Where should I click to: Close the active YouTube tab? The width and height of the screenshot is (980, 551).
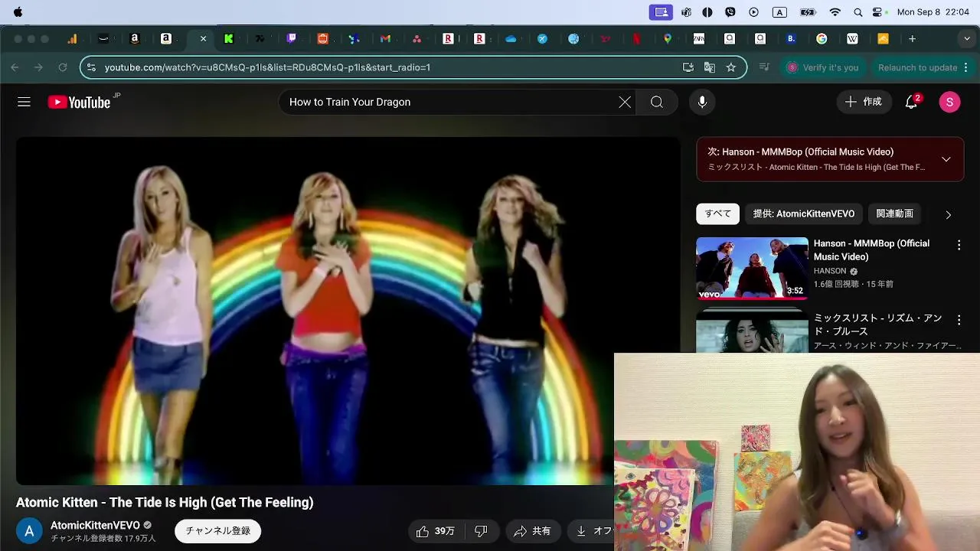[203, 38]
